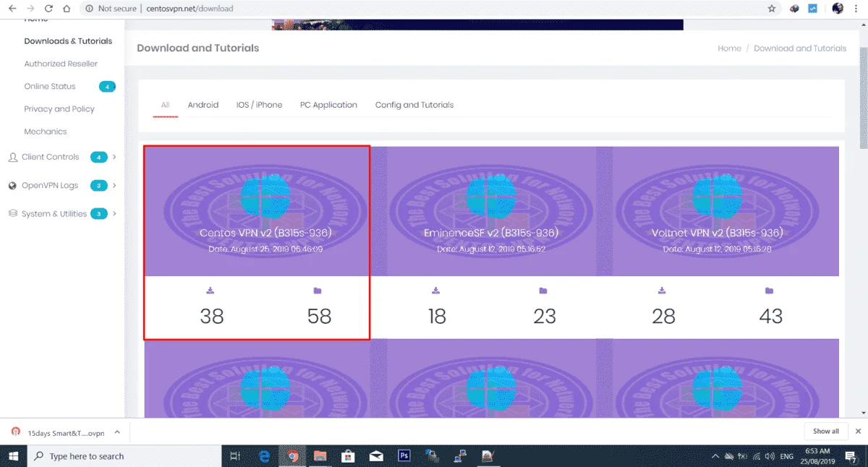This screenshot has width=868, height=467.
Task: Click the Not secure info icon
Action: pyautogui.click(x=89, y=9)
